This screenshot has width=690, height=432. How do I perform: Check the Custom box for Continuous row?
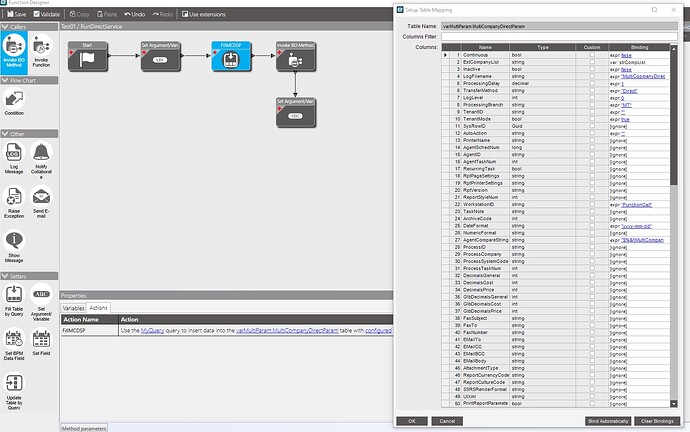click(592, 55)
